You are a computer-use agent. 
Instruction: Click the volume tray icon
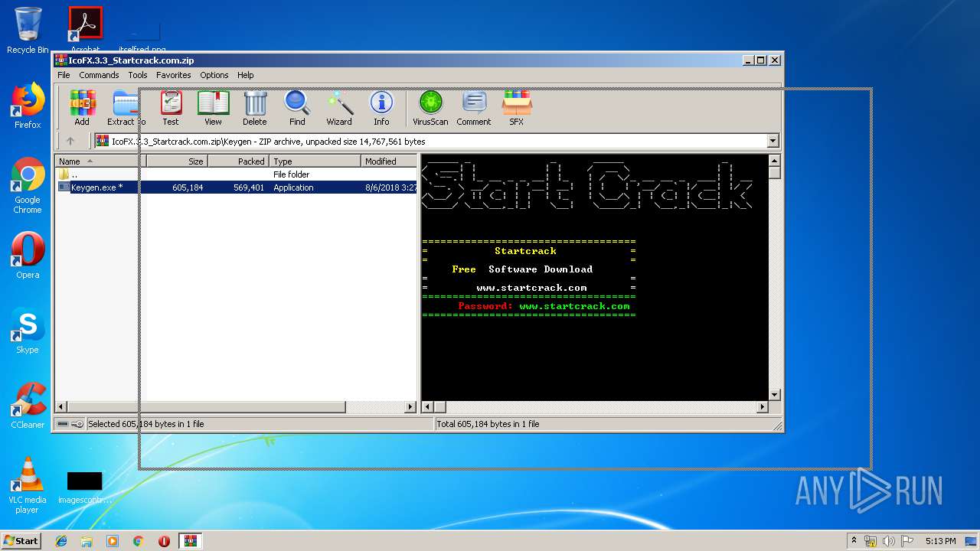889,541
